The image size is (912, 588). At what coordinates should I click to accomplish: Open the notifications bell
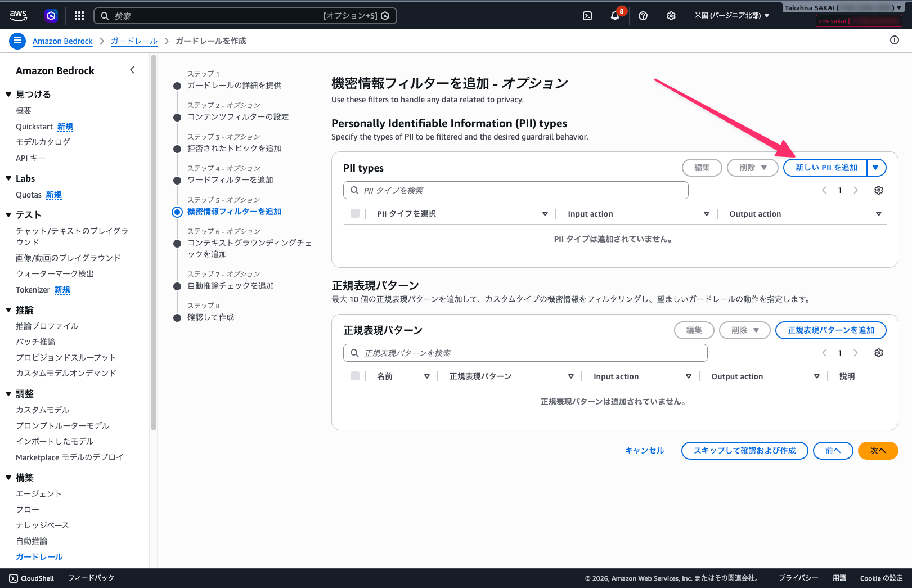tap(615, 16)
